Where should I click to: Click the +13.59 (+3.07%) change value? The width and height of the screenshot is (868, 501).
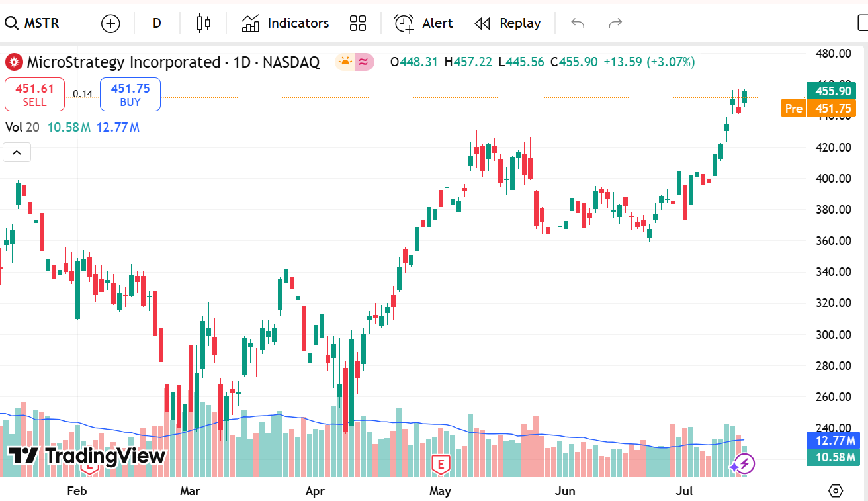tap(649, 62)
